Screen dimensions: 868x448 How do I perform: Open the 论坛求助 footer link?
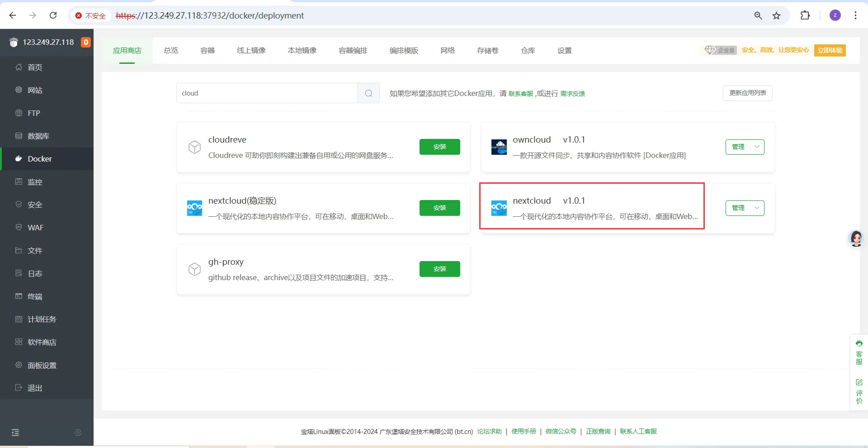tap(489, 432)
